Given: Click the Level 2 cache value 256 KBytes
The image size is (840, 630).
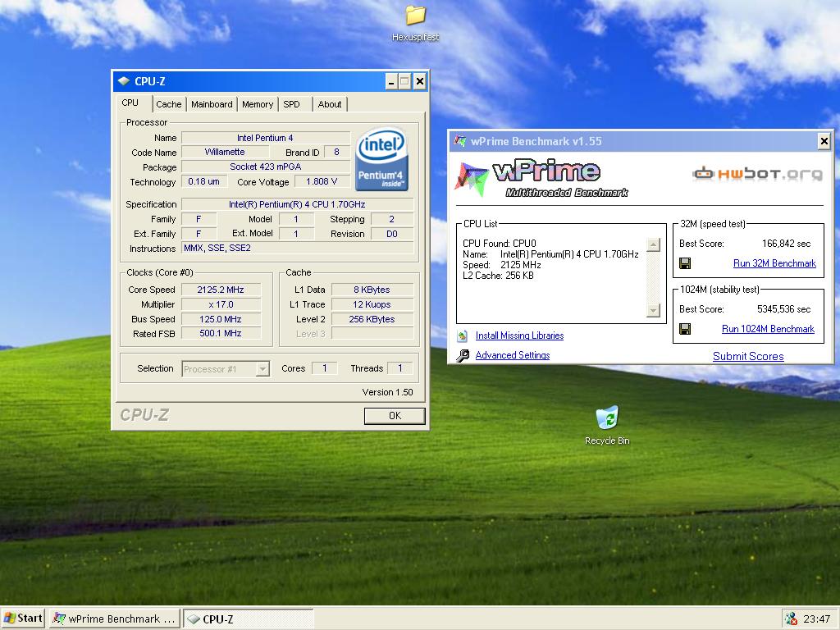Looking at the screenshot, I should pos(372,319).
